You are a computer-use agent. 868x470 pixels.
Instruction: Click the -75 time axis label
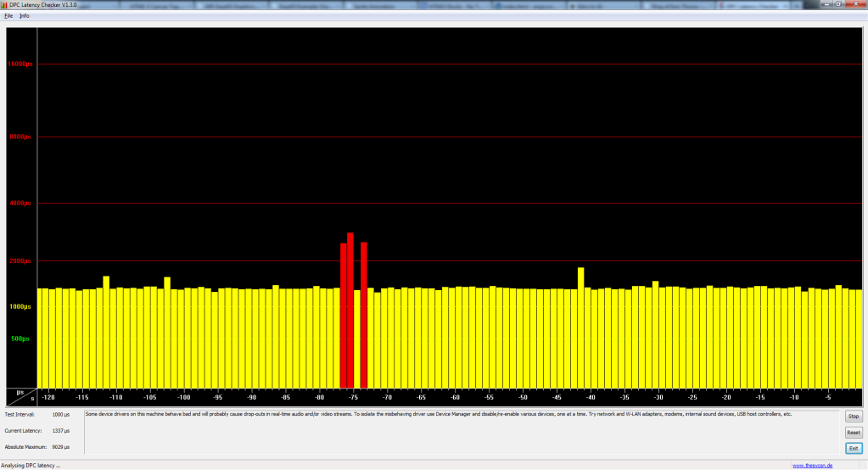pos(353,398)
